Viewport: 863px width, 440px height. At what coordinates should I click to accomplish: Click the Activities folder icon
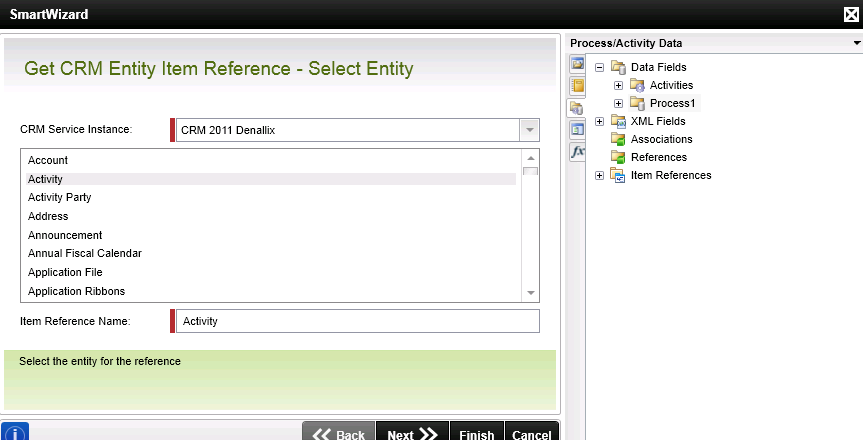[637, 85]
